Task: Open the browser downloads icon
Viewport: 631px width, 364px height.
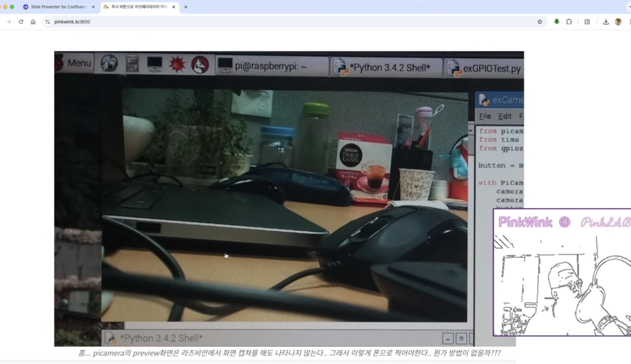Action: tap(606, 22)
